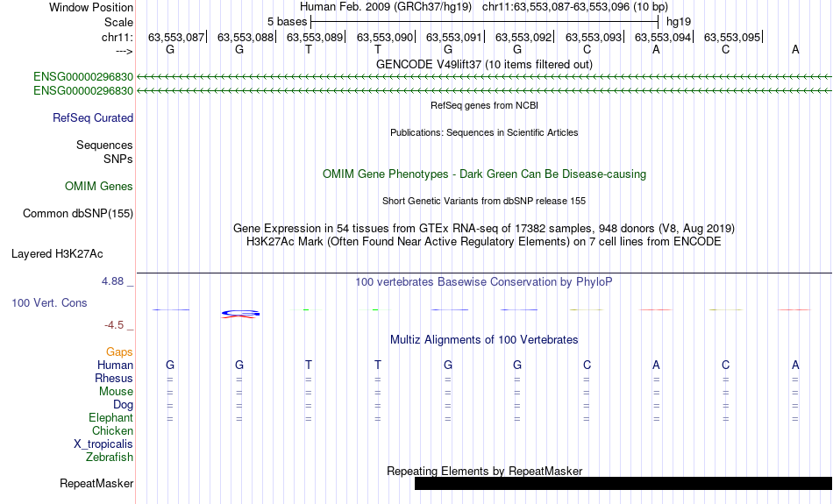
Task: Click the 63,553,093 position marker
Action: (594, 37)
